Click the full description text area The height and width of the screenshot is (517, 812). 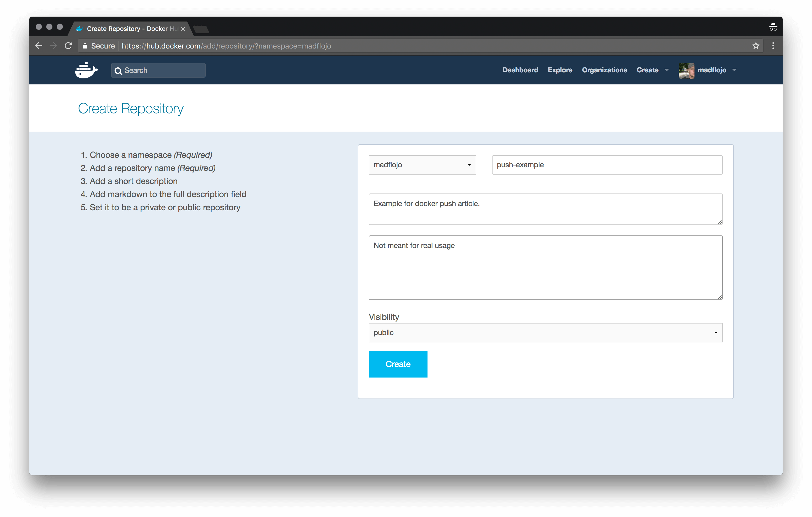pos(545,268)
